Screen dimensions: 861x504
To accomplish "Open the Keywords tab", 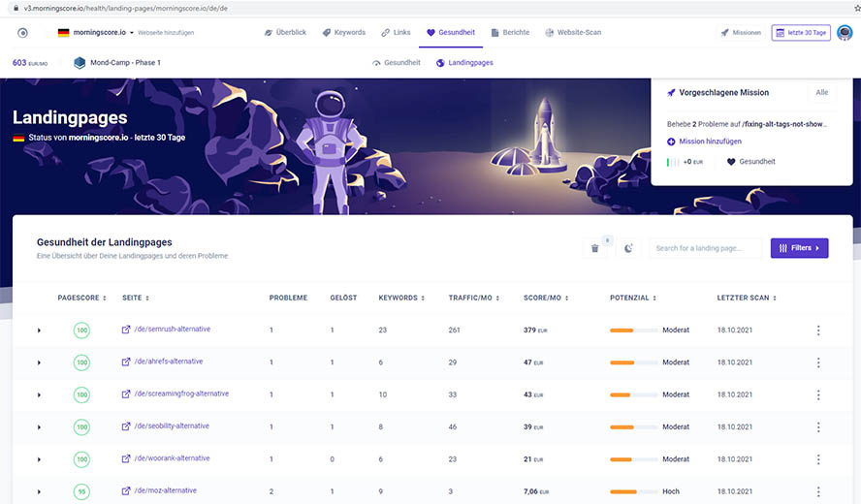I will coord(344,32).
